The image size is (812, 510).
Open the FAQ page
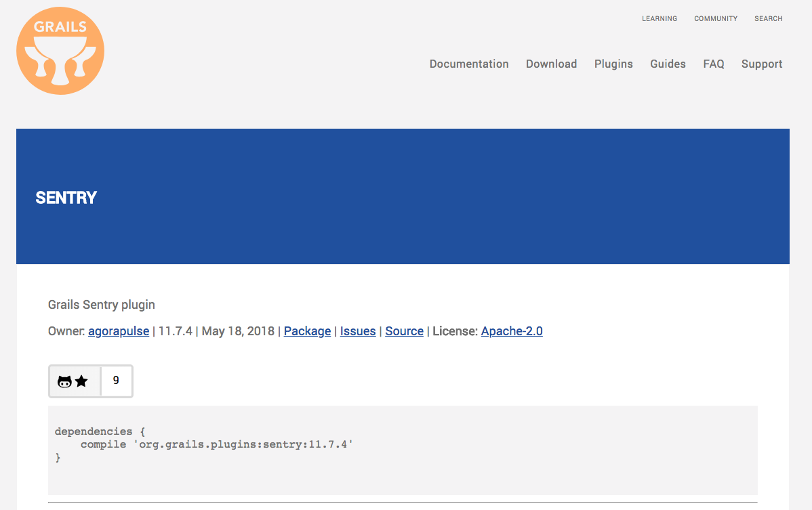point(713,64)
